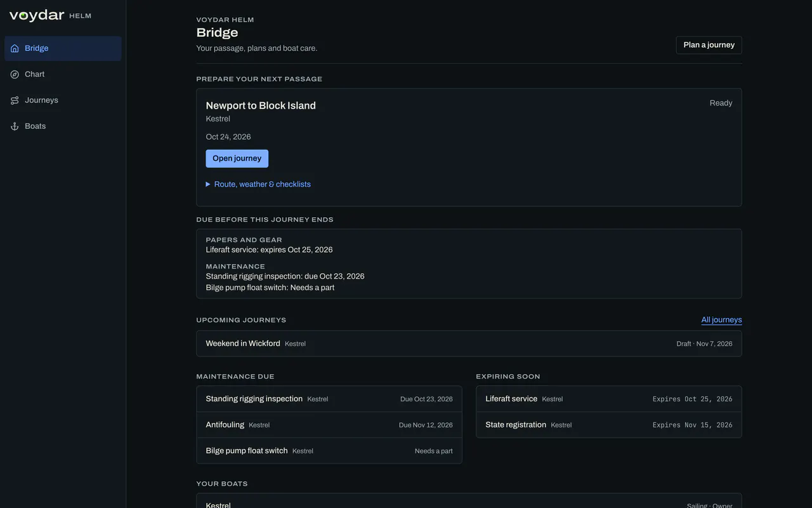Expand Route, weather & checklists
The width and height of the screenshot is (812, 508).
[x=258, y=184]
